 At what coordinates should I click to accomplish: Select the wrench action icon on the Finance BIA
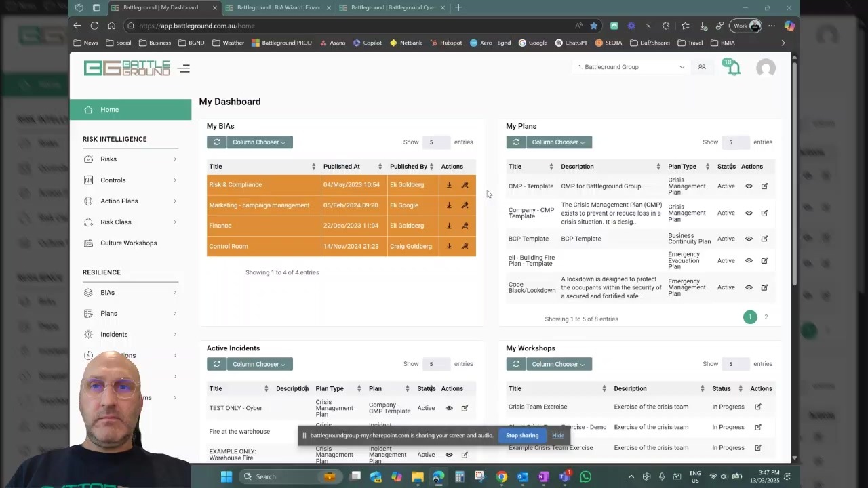pyautogui.click(x=465, y=225)
